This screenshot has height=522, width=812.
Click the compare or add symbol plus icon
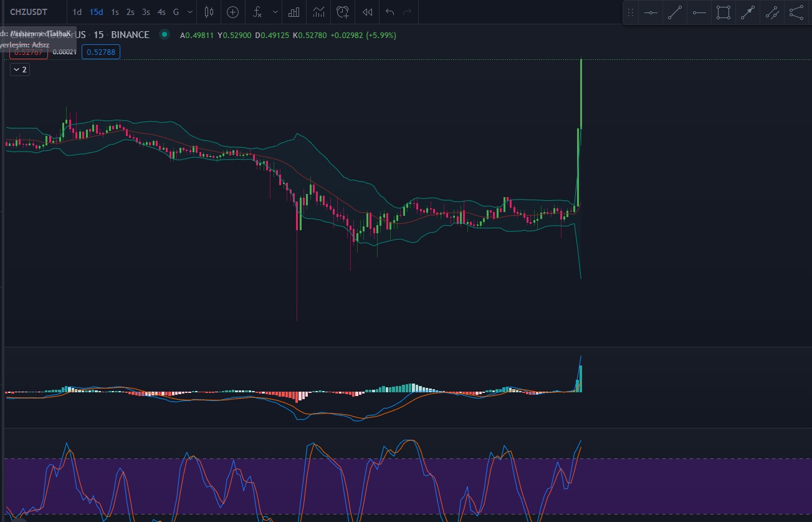point(232,12)
